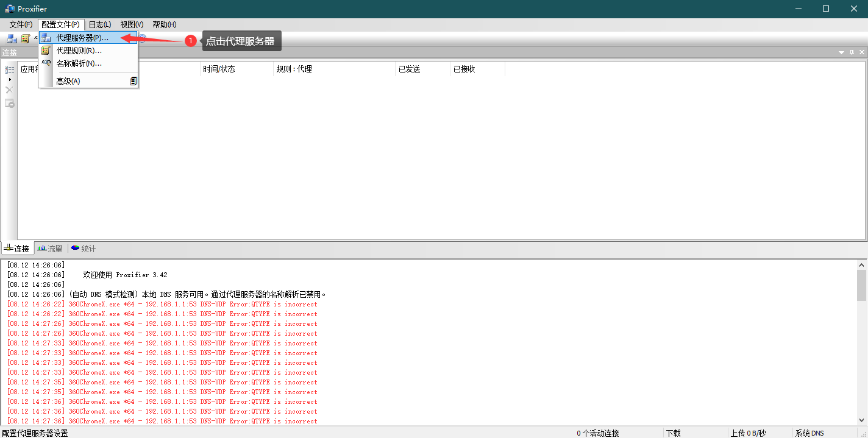Image resolution: width=868 pixels, height=438 pixels.
Task: Click status bar entry 下载
Action: coord(673,433)
